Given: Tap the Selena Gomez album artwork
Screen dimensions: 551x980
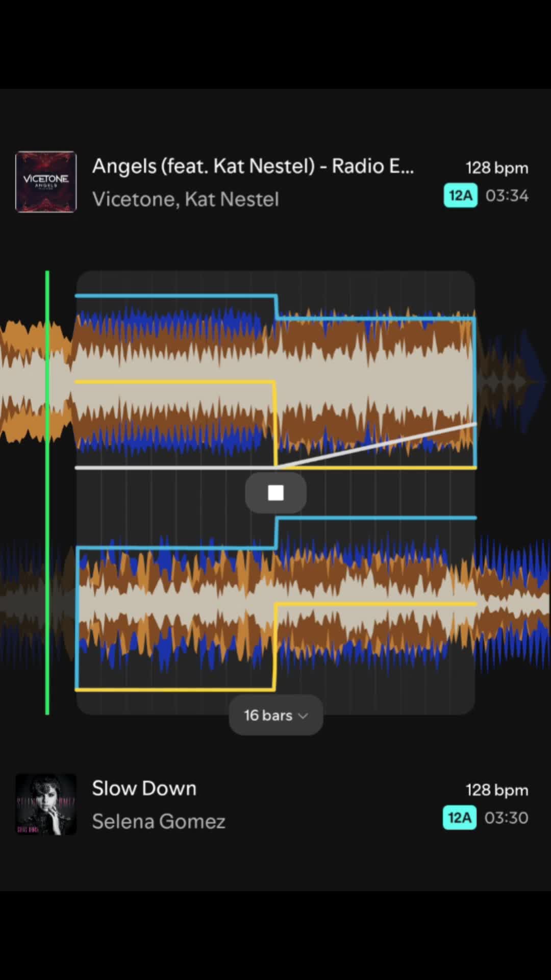Looking at the screenshot, I should pos(46,804).
